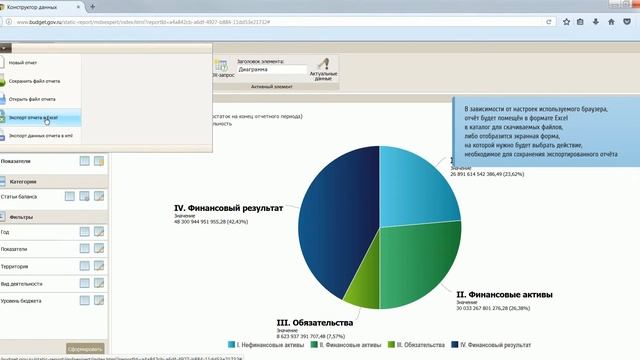Click first table icon for Статьи баланса

click(x=70, y=196)
